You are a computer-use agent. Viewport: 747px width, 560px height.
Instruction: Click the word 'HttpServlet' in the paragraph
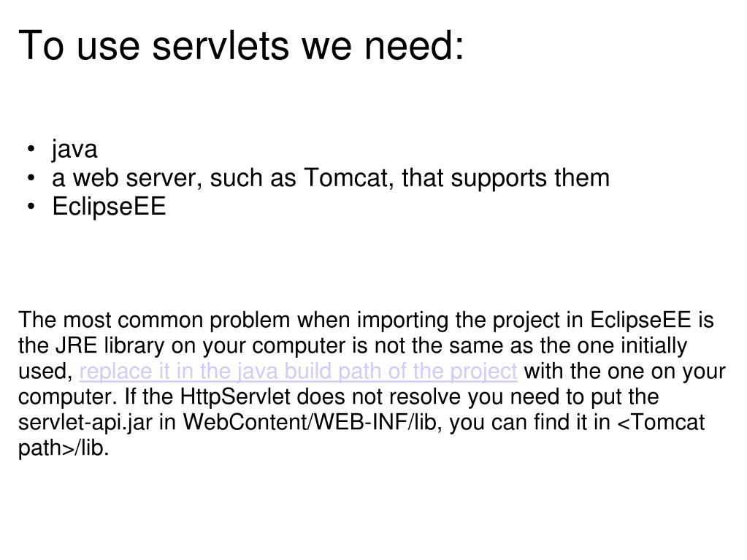[235, 396]
